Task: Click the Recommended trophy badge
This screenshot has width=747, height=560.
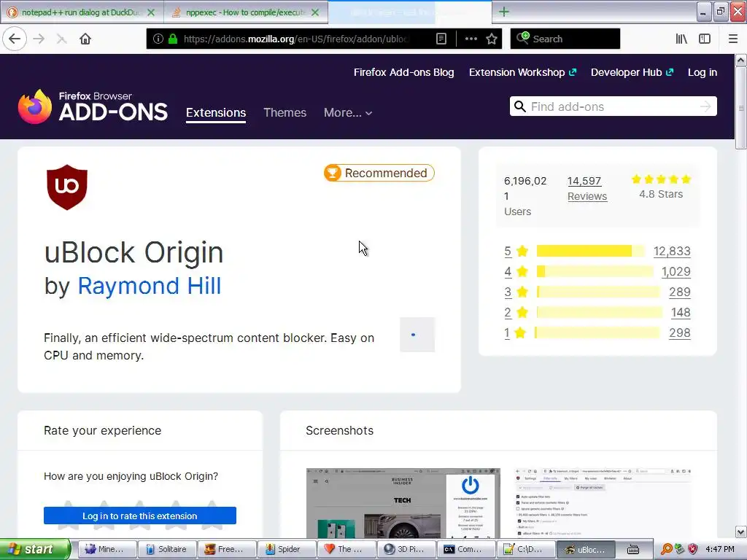Action: (x=379, y=173)
